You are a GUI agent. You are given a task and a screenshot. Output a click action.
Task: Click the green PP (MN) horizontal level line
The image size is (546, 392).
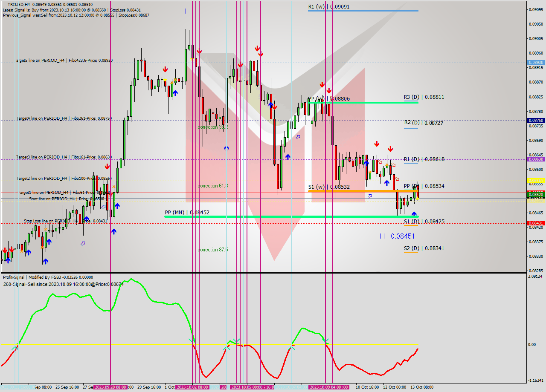click(291, 216)
